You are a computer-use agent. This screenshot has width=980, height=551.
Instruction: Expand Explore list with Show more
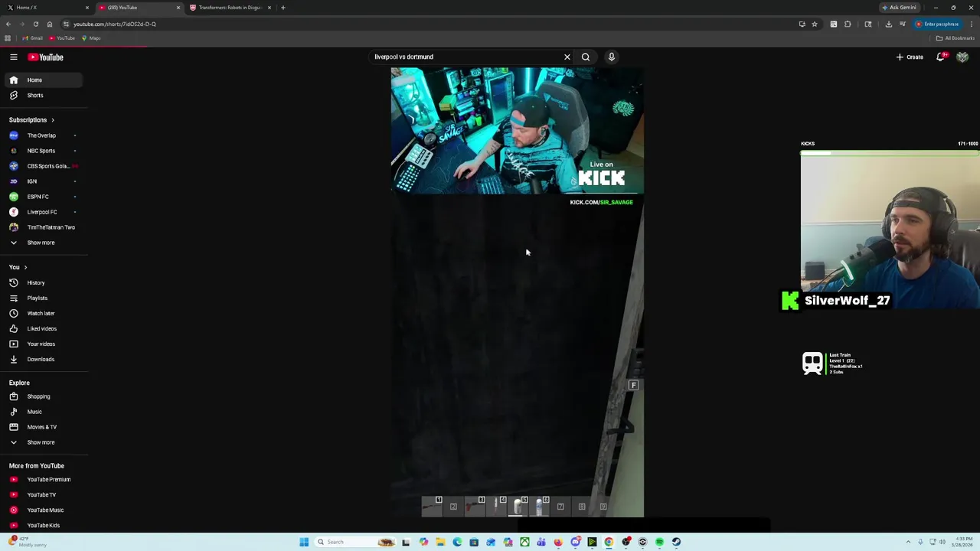tap(44, 442)
